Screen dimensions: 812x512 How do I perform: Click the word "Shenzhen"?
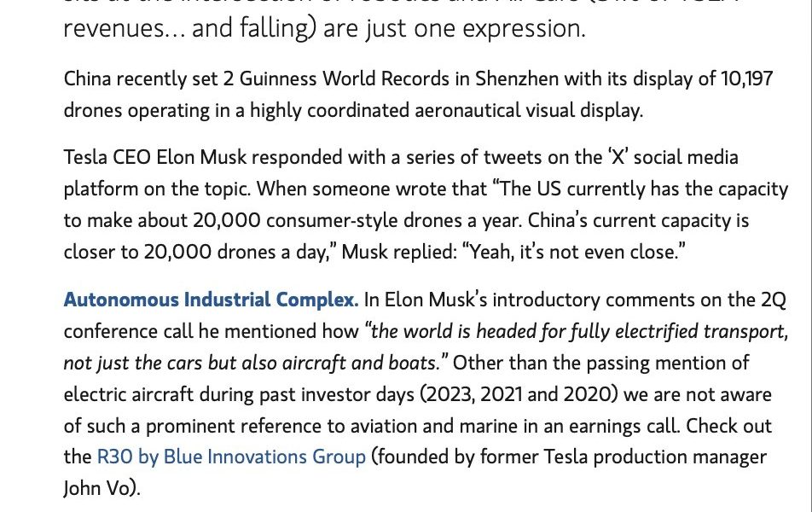(x=517, y=79)
